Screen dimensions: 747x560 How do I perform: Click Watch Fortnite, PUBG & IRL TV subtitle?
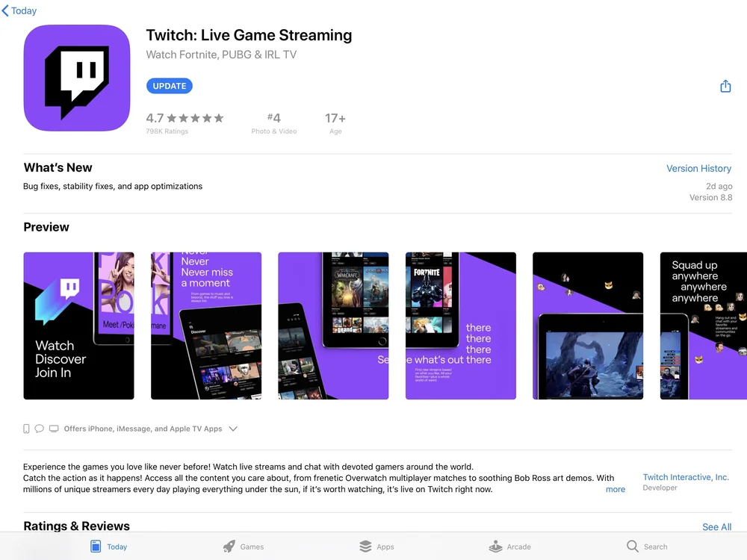pos(221,55)
